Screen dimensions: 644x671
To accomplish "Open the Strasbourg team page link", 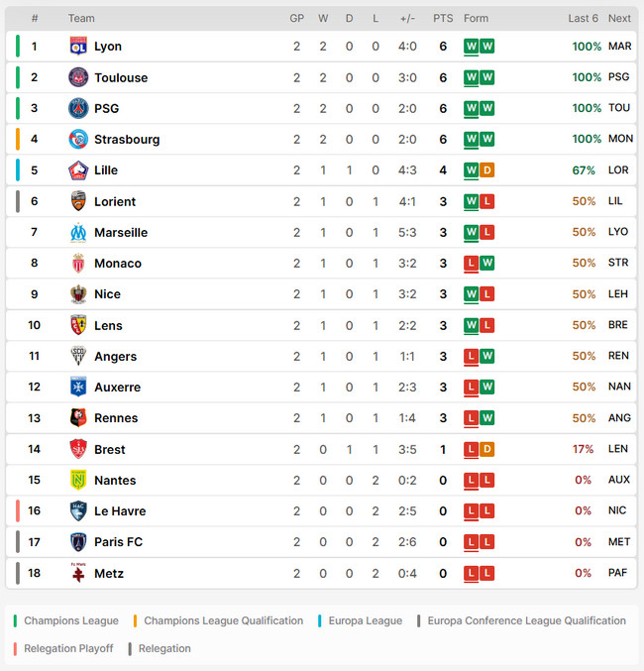I will [x=127, y=140].
